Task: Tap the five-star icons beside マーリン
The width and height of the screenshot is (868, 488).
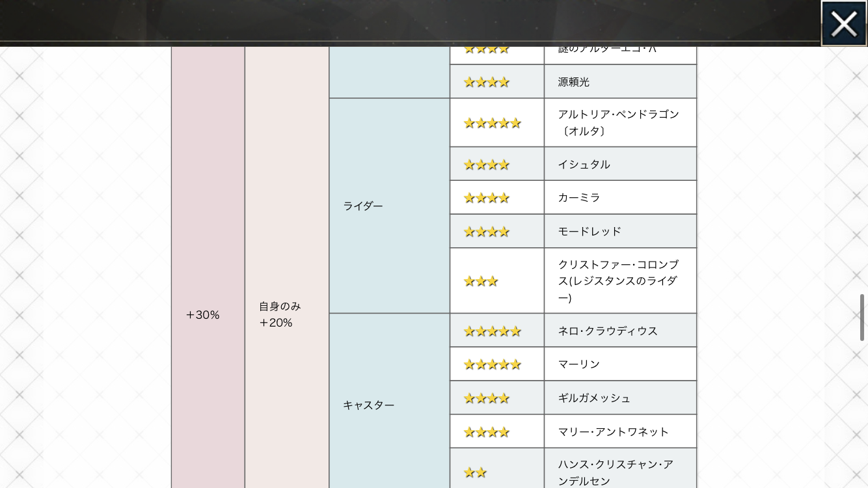Action: (x=492, y=364)
